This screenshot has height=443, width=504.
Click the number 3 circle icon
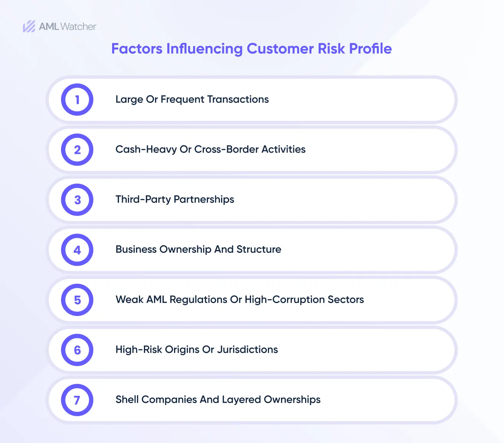coord(77,200)
